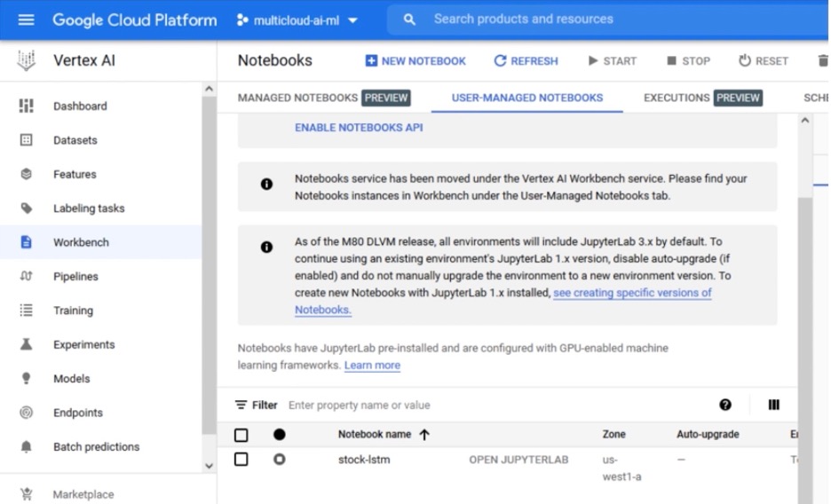Image resolution: width=831 pixels, height=504 pixels.
Task: Click the New Notebook button
Action: (415, 61)
